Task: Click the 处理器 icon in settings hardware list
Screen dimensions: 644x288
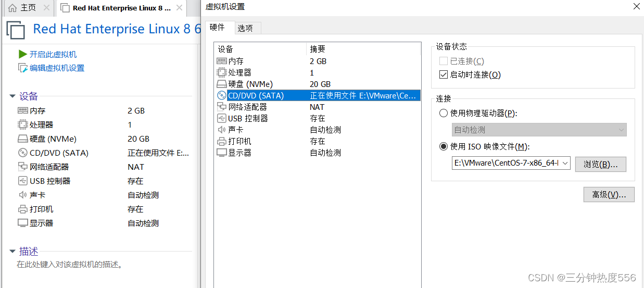Action: tap(222, 73)
